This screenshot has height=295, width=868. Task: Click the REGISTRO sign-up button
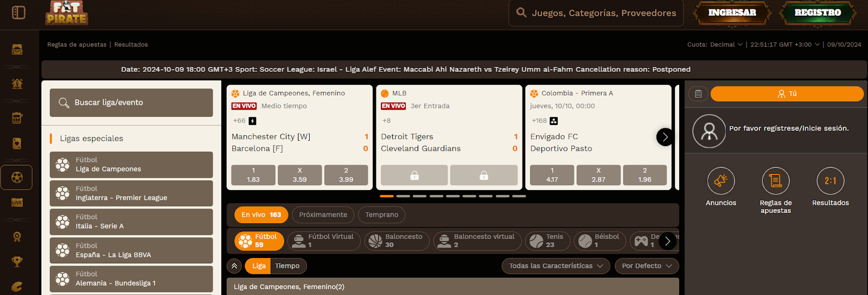tap(818, 12)
